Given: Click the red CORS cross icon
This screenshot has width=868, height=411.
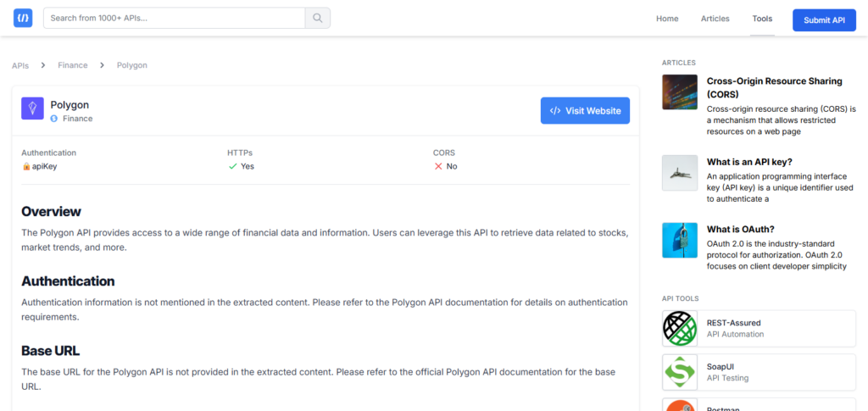Looking at the screenshot, I should click(438, 166).
